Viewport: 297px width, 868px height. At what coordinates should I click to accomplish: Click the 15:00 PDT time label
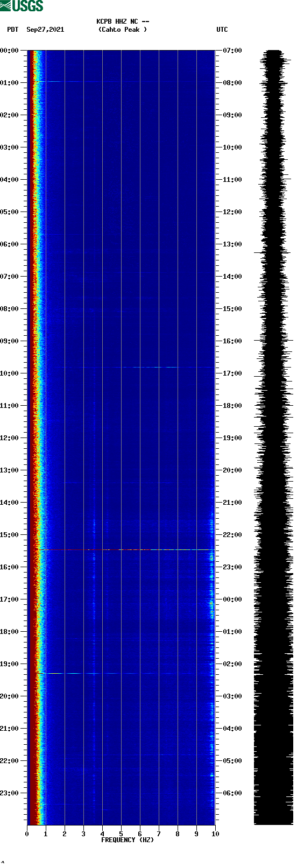[x=10, y=535]
